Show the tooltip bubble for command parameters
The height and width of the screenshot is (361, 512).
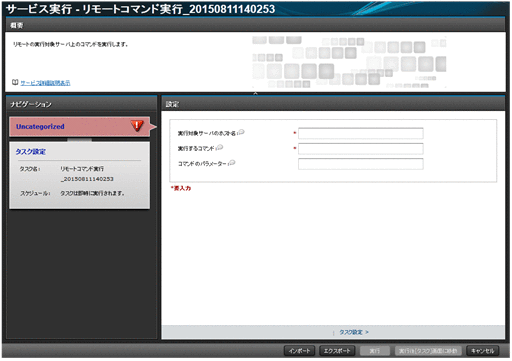pos(232,163)
